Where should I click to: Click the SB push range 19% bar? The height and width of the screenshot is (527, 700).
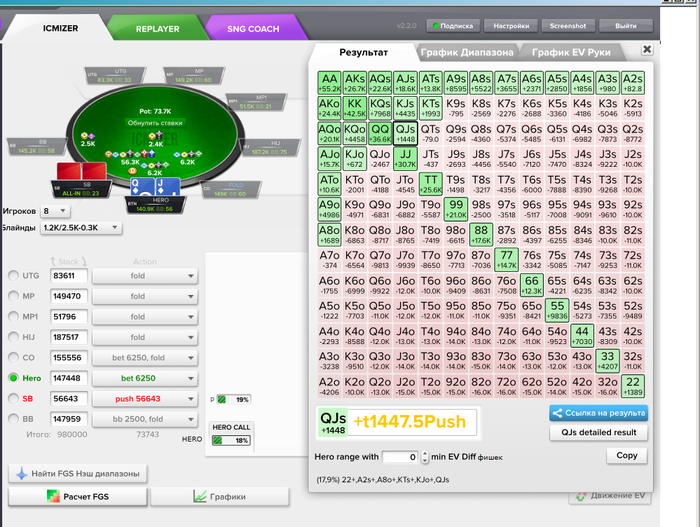click(233, 399)
